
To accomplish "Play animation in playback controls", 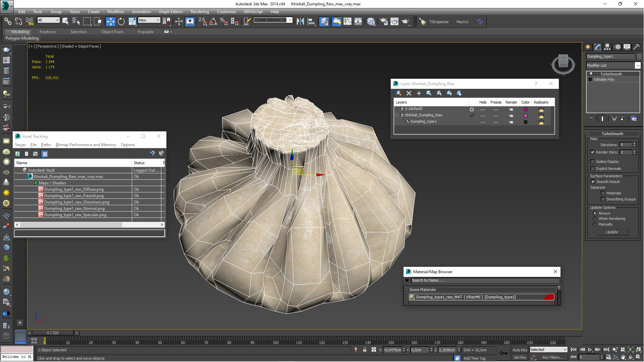I will pyautogui.click(x=590, y=350).
